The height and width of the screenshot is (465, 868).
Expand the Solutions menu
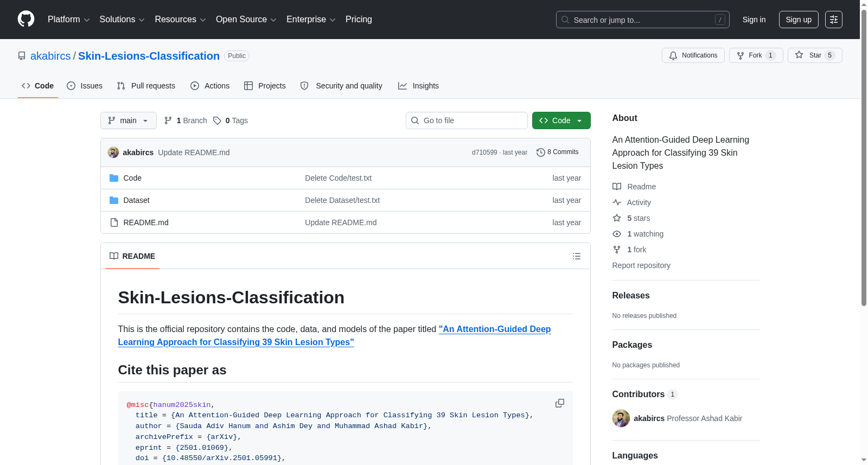[122, 20]
